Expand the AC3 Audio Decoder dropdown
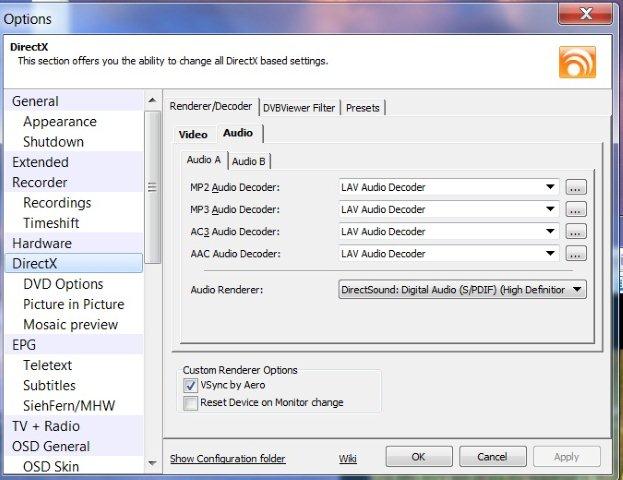 coord(550,232)
